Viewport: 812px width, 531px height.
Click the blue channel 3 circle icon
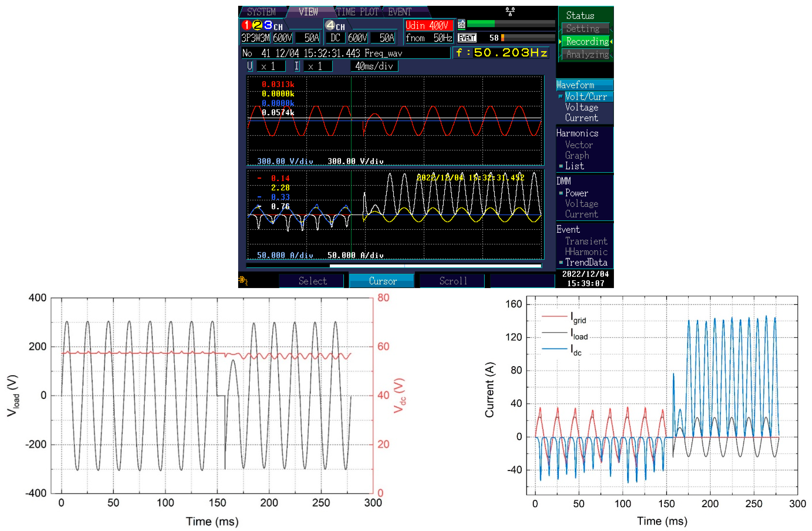click(x=268, y=25)
